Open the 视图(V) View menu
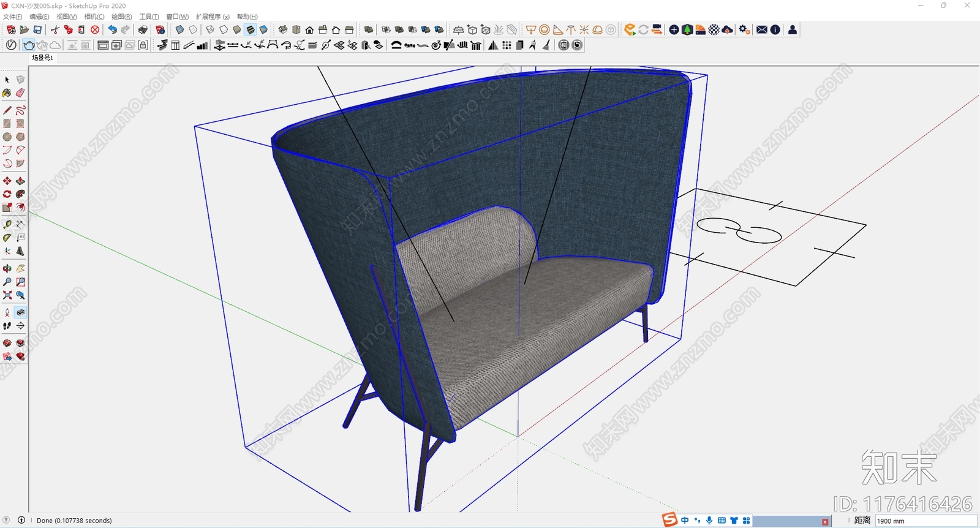 point(66,17)
